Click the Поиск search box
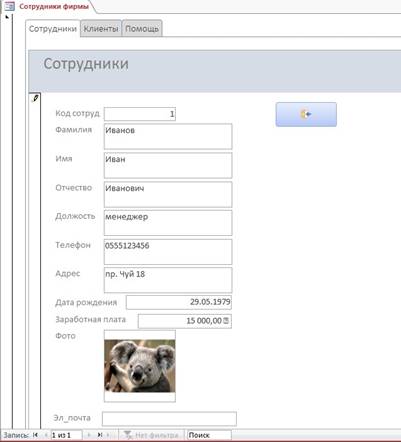Screen dimensions: 401x442 209,435
